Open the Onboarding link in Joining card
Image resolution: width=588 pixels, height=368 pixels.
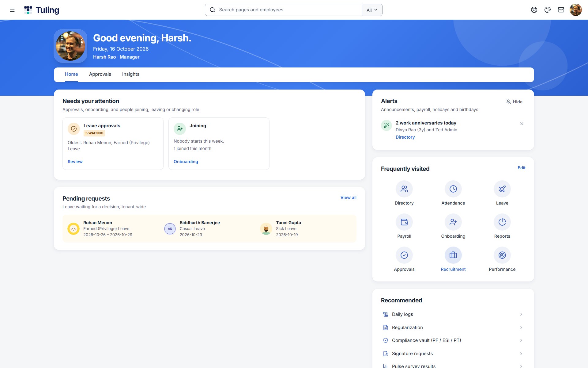[x=186, y=162]
